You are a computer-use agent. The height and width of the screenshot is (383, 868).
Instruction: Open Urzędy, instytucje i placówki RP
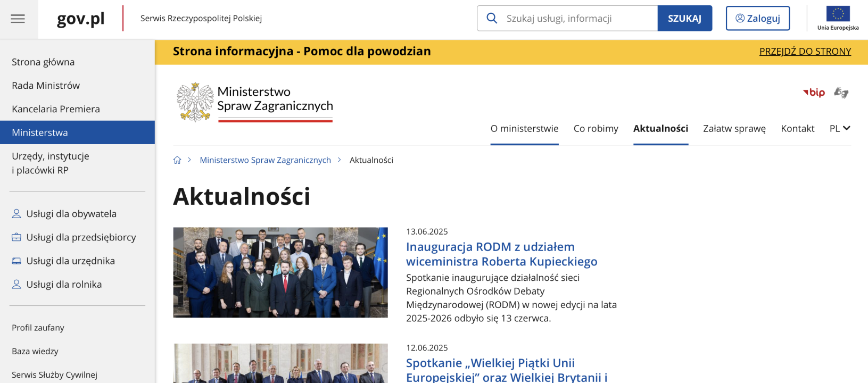click(51, 163)
